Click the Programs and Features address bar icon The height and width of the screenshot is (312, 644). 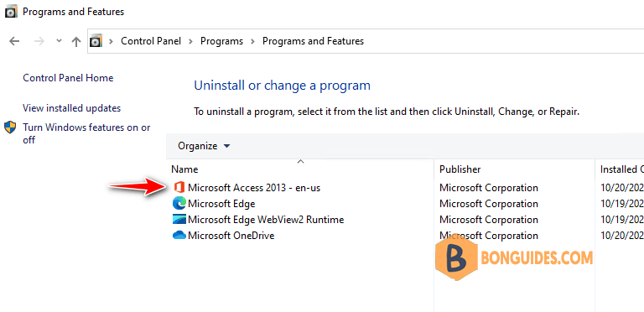tap(96, 41)
